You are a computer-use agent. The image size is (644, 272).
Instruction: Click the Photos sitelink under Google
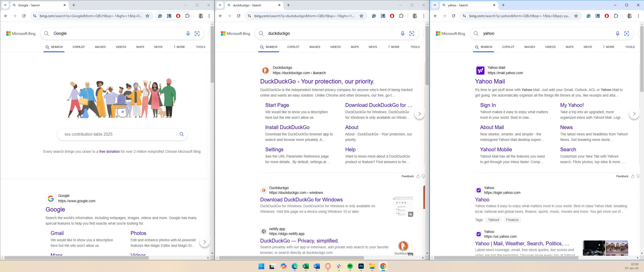click(138, 233)
